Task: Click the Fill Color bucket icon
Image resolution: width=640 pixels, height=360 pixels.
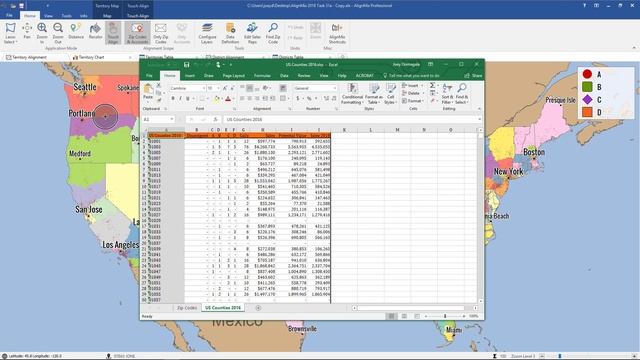Action: click(x=216, y=98)
